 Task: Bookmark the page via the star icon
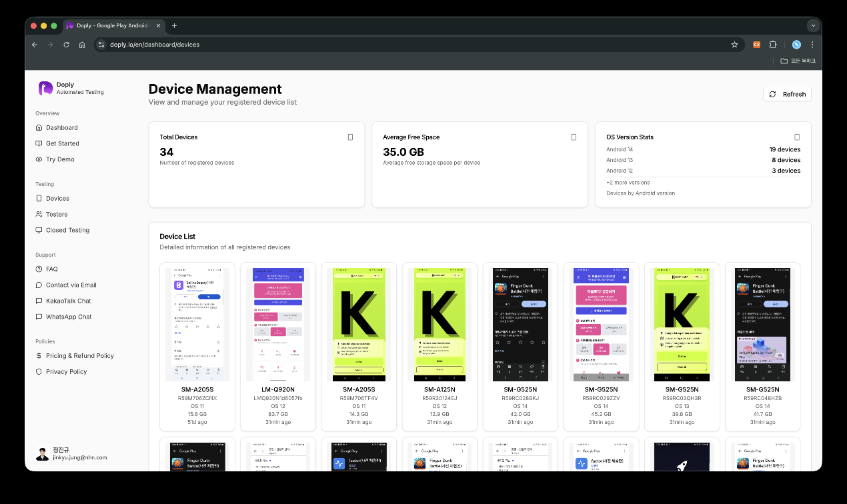coord(734,45)
